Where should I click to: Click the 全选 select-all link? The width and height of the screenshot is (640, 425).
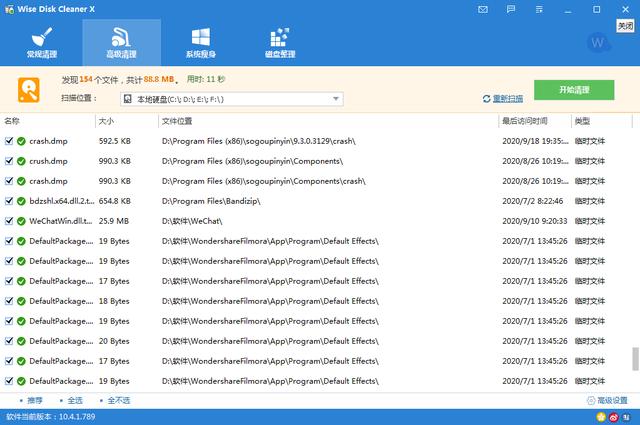(75, 401)
